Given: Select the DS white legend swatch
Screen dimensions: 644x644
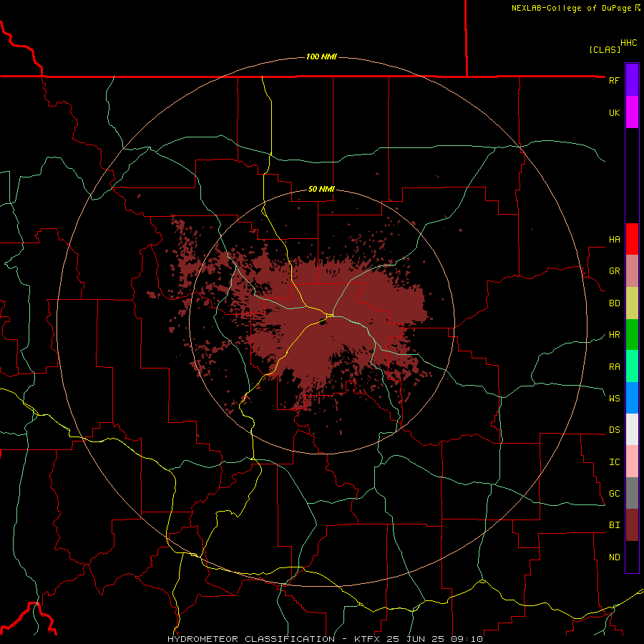Looking at the screenshot, I should (632, 429).
